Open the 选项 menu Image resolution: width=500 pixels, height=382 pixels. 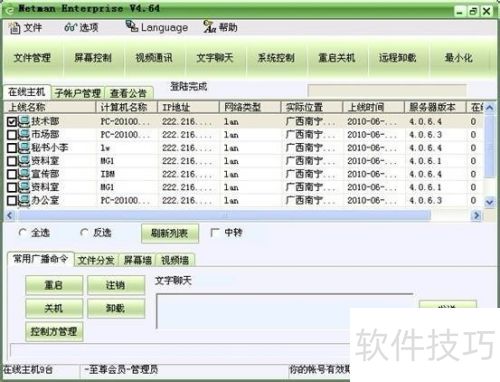pos(81,27)
